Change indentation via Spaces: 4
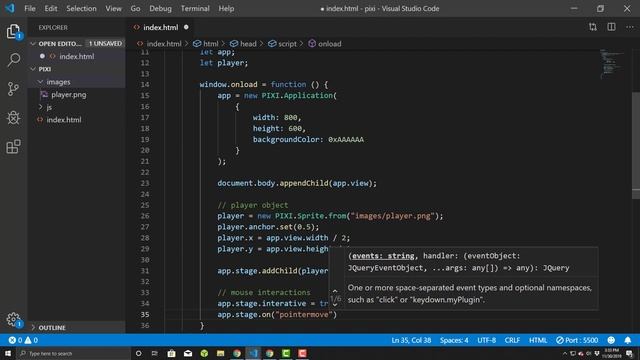 (x=454, y=340)
